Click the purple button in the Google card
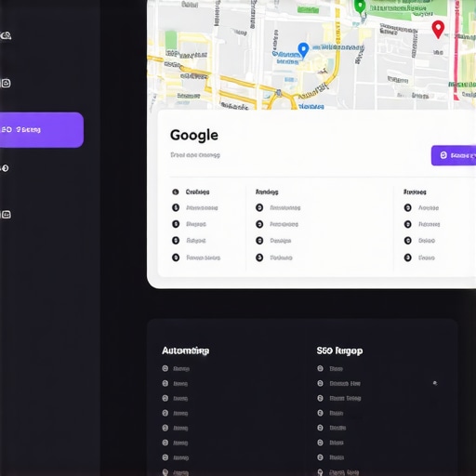This screenshot has height=476, width=476. pos(454,155)
